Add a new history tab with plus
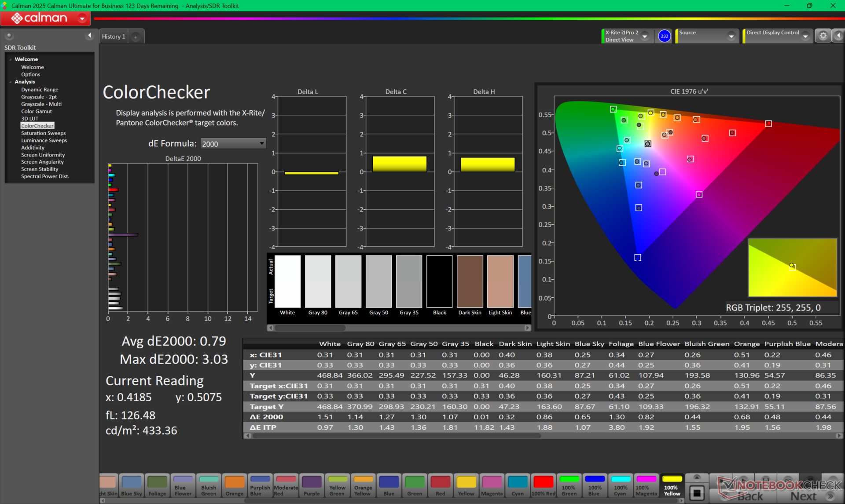 136,37
